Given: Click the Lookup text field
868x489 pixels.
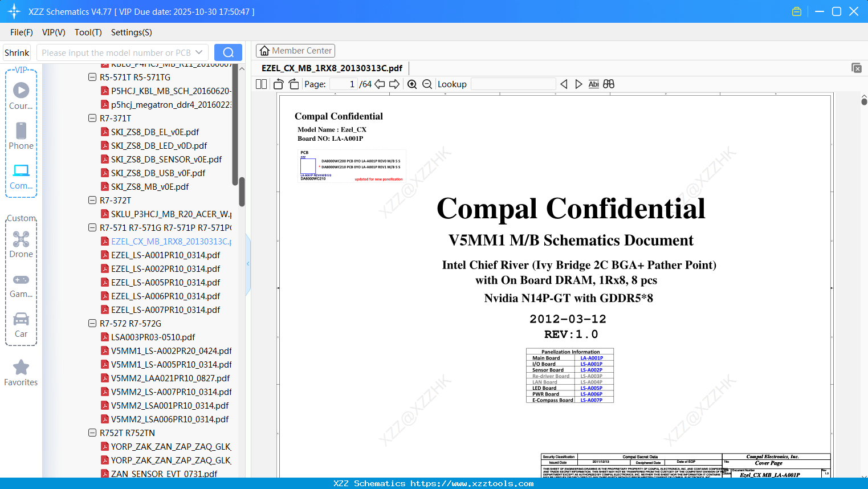Looking at the screenshot, I should click(513, 84).
